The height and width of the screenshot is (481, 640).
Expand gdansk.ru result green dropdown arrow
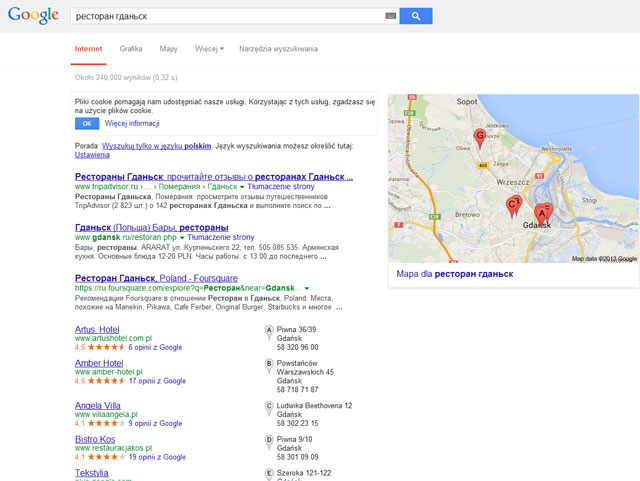182,238
